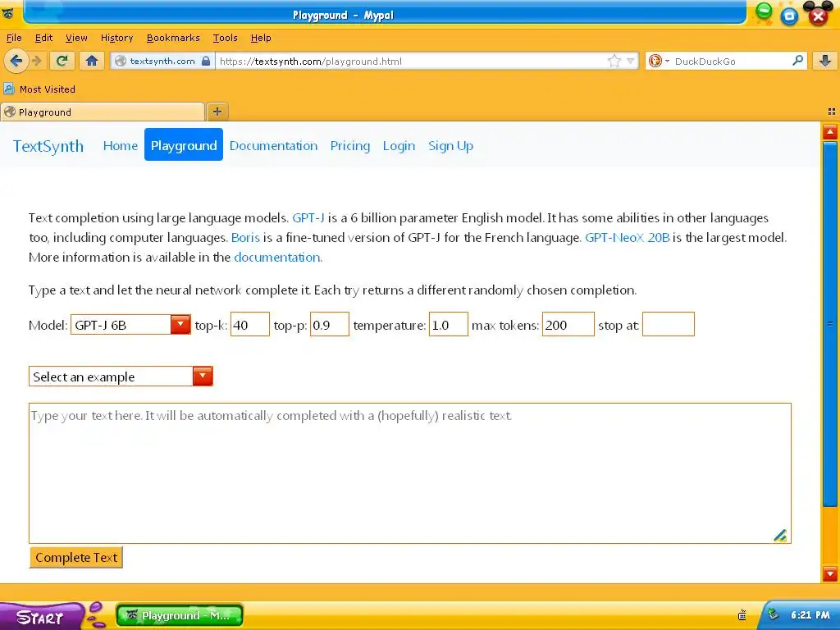Follow the GPT-NeoX 20B link

point(627,237)
